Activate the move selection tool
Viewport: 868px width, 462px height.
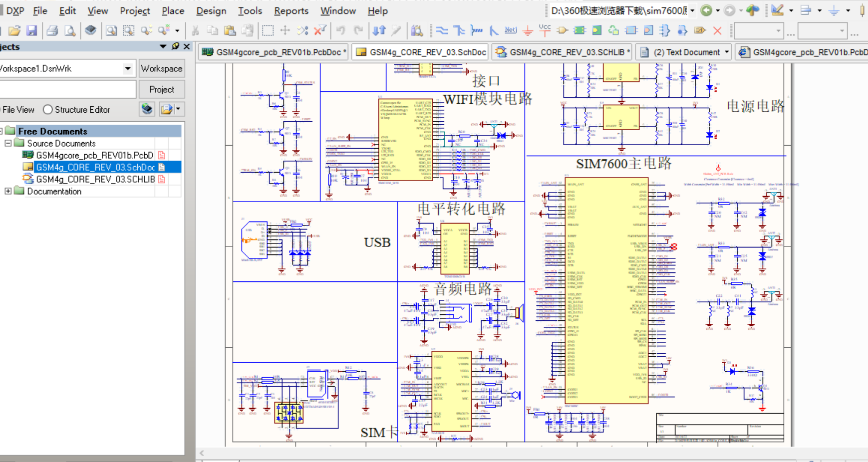click(285, 31)
